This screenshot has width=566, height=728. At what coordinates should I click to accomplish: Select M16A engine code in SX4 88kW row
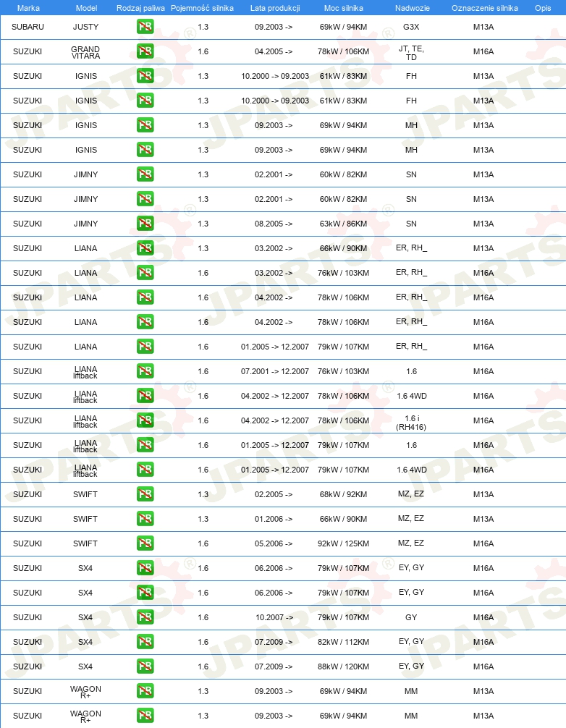coord(483,666)
